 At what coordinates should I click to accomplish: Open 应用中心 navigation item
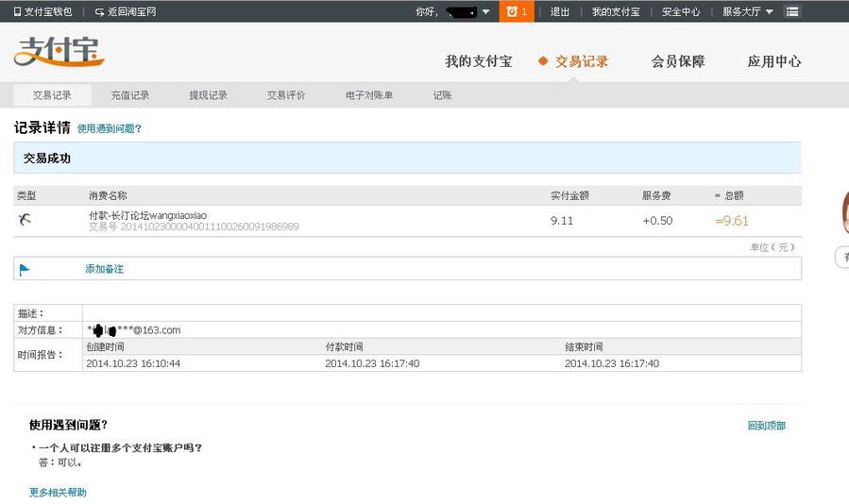[773, 61]
